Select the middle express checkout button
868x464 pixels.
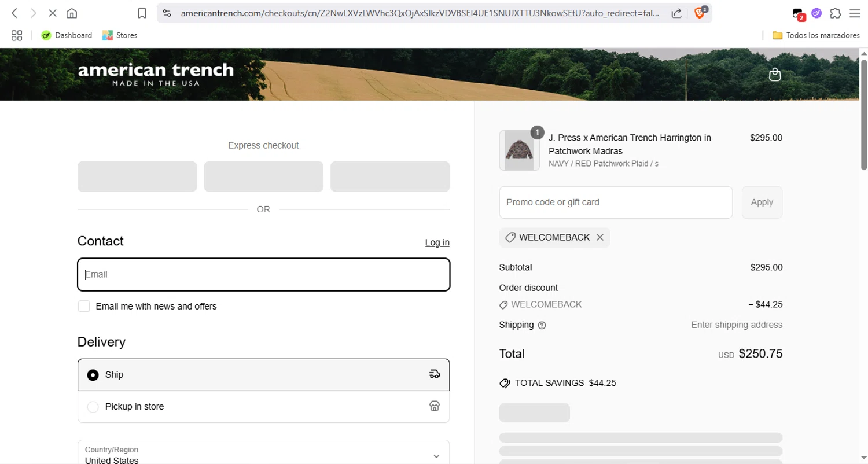point(263,176)
